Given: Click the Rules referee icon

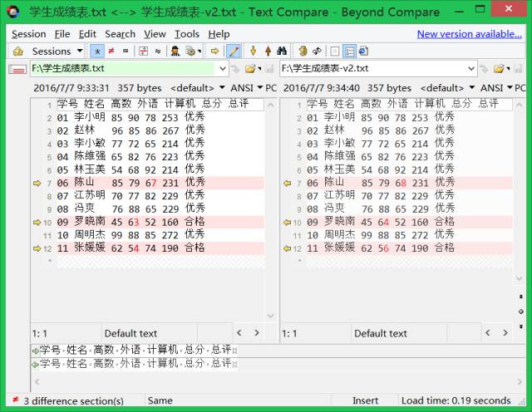Looking at the screenshot, I should tap(175, 51).
